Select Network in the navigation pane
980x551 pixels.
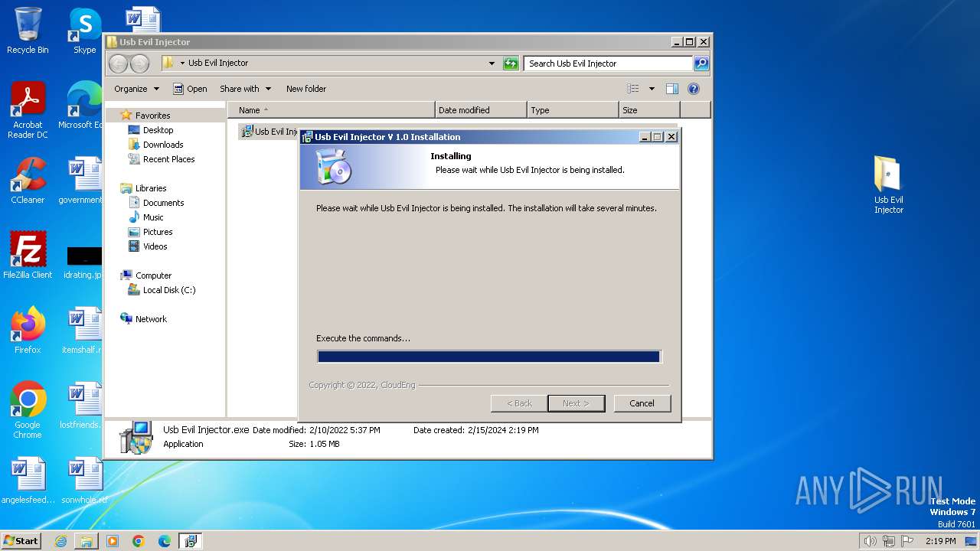pos(151,319)
